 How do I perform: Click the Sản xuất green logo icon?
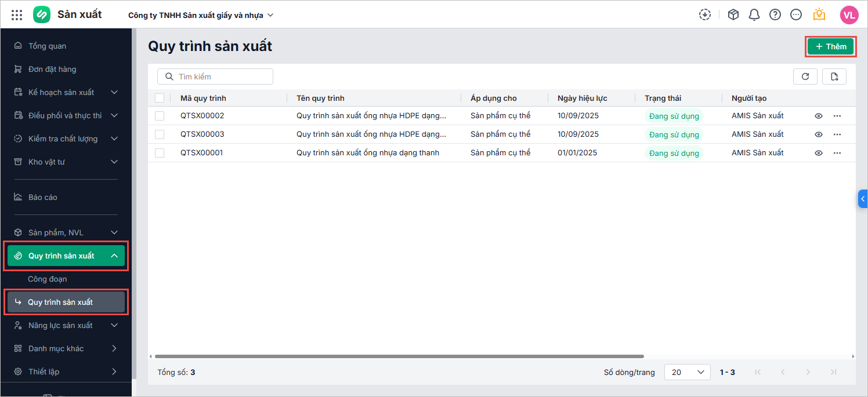click(42, 14)
